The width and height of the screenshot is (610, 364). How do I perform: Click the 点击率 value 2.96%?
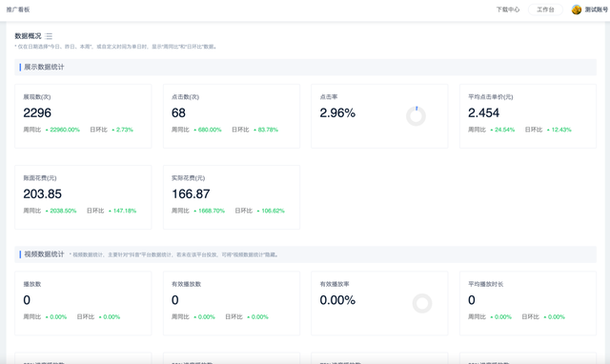pos(337,112)
